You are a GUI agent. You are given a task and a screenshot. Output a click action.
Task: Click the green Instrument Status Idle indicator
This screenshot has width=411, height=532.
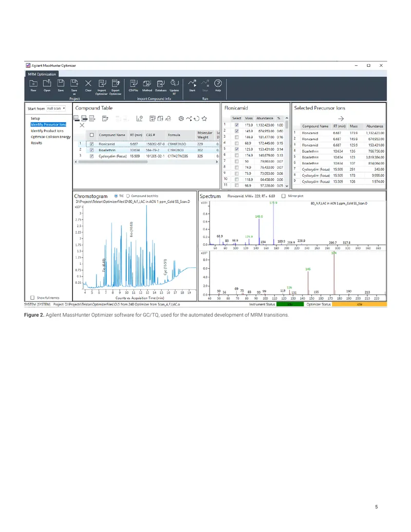pyautogui.click(x=290, y=304)
